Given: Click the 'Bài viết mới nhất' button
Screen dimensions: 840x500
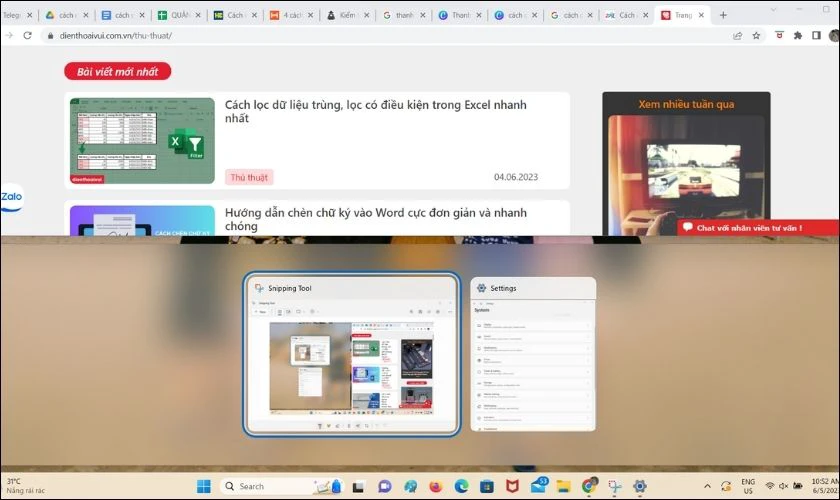Looking at the screenshot, I should [118, 71].
